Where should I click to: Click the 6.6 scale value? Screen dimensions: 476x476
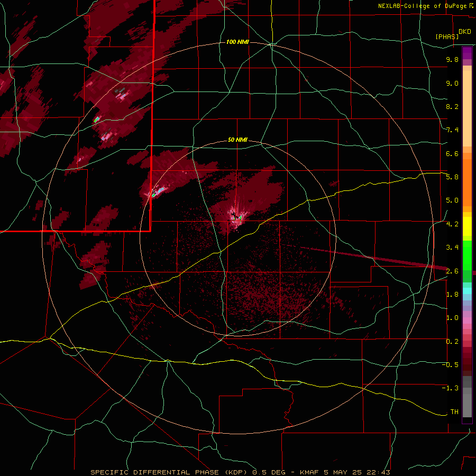[452, 153]
